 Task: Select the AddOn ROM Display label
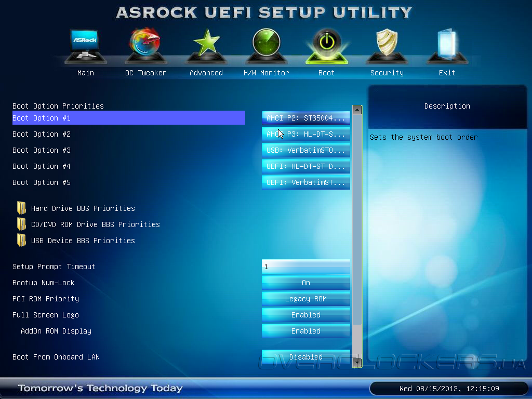[56, 331]
